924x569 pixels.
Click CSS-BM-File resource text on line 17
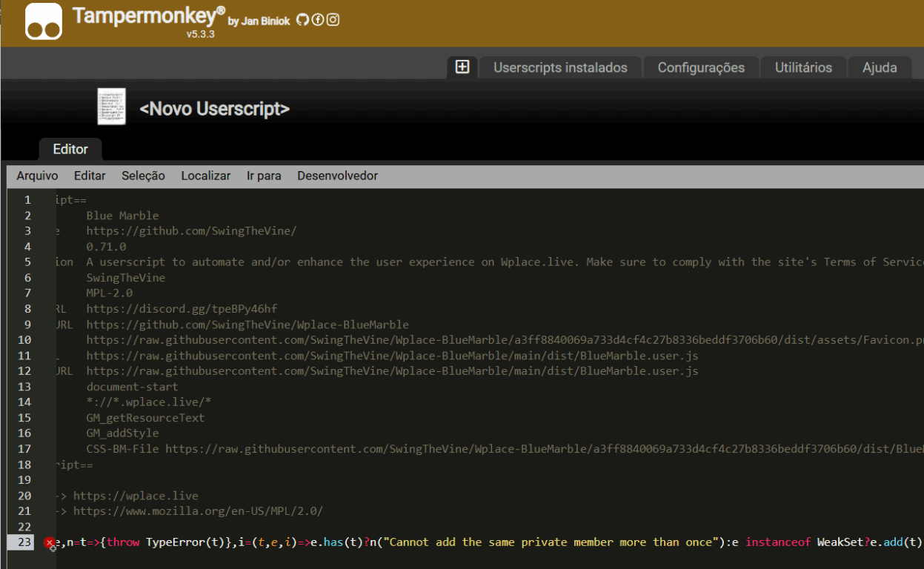(122, 449)
